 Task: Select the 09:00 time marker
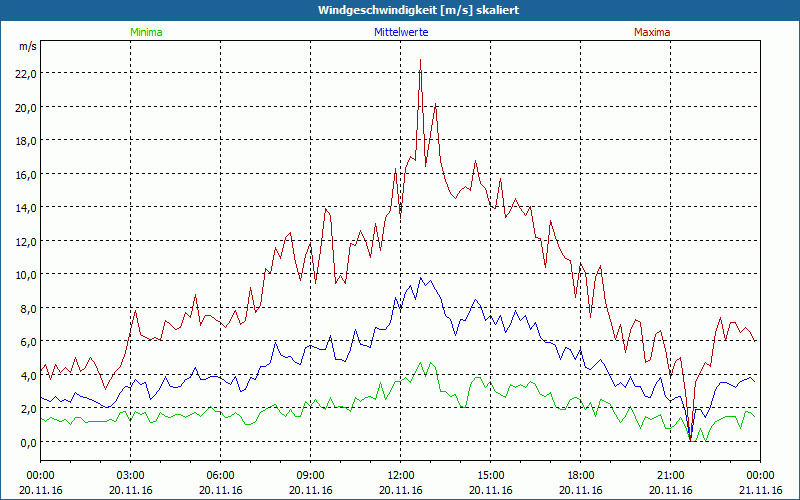pos(310,475)
